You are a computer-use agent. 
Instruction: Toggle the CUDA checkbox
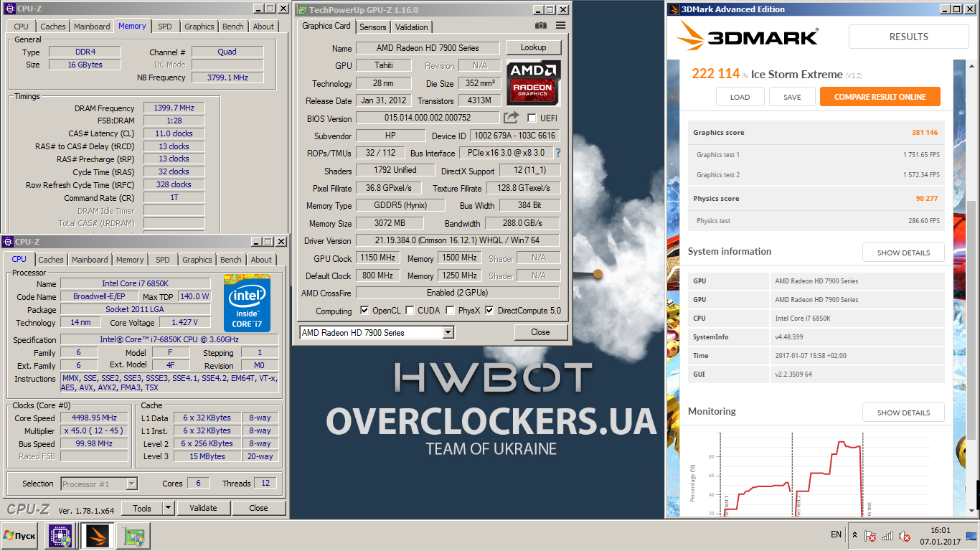tap(410, 311)
